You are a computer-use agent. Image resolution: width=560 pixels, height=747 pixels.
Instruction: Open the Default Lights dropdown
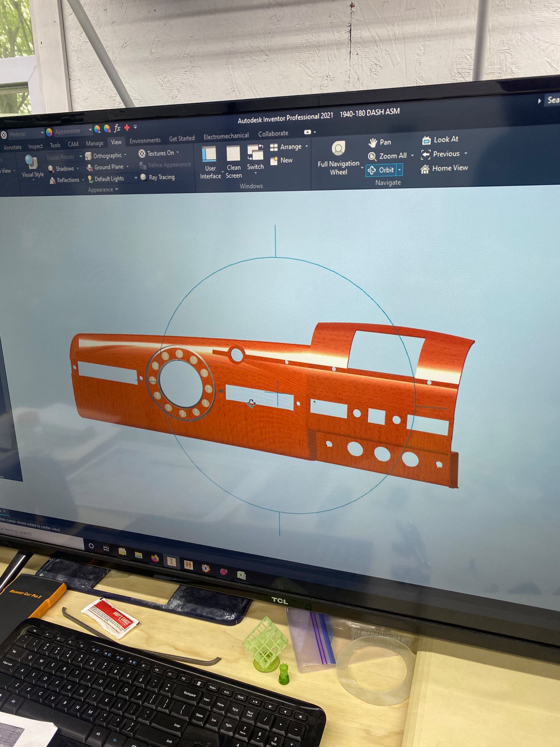136,178
